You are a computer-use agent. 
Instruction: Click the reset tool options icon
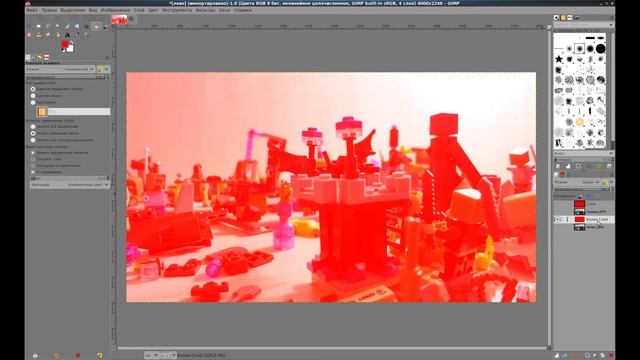click(x=100, y=356)
